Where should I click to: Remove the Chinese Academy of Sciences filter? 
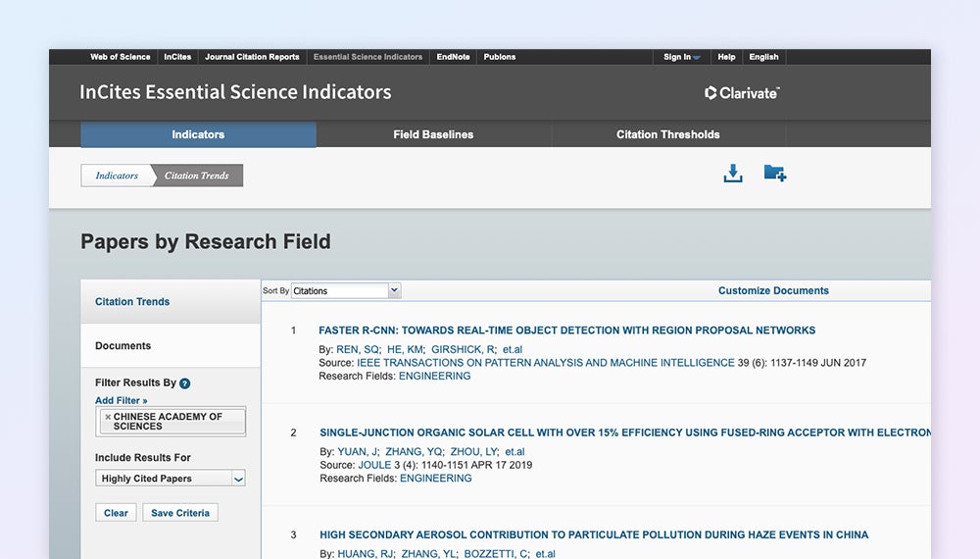(x=108, y=417)
